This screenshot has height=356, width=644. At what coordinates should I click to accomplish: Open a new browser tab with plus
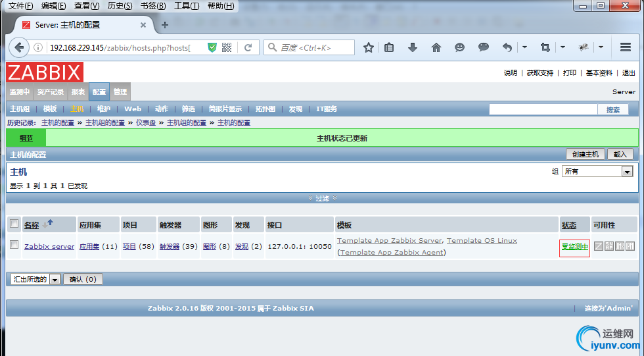coord(165,25)
